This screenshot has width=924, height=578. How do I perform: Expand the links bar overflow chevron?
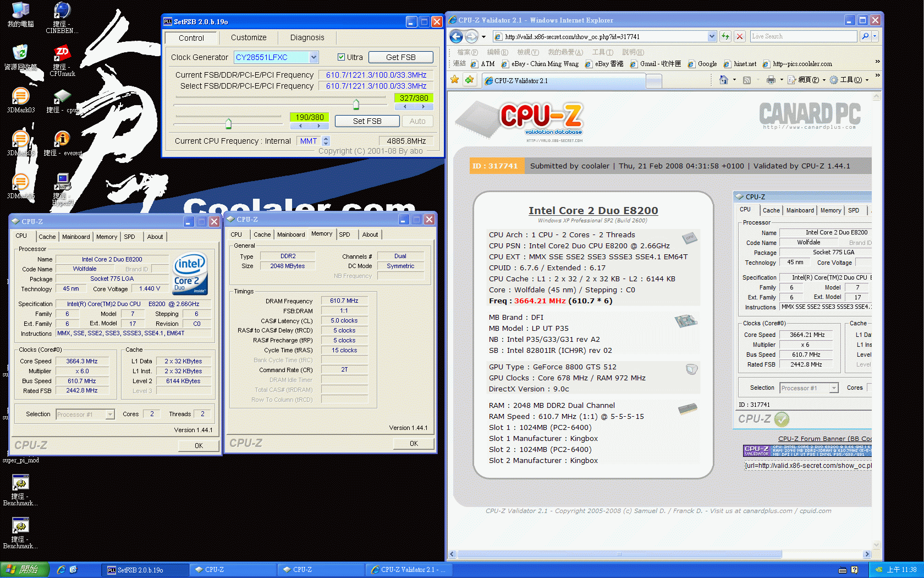(x=877, y=62)
